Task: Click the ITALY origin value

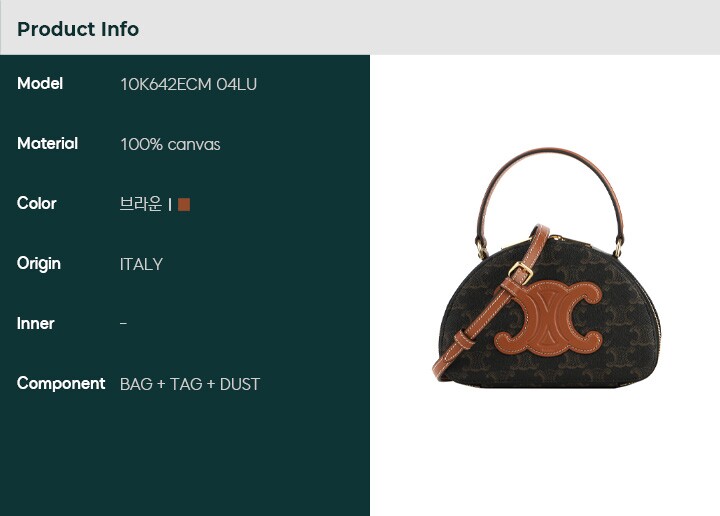Action: point(141,264)
